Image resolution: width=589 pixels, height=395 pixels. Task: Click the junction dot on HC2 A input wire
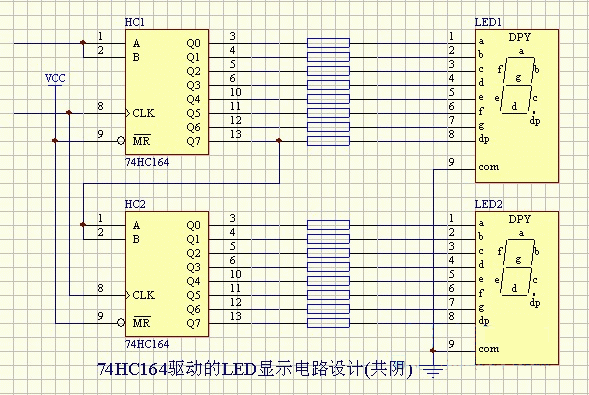coord(83,225)
